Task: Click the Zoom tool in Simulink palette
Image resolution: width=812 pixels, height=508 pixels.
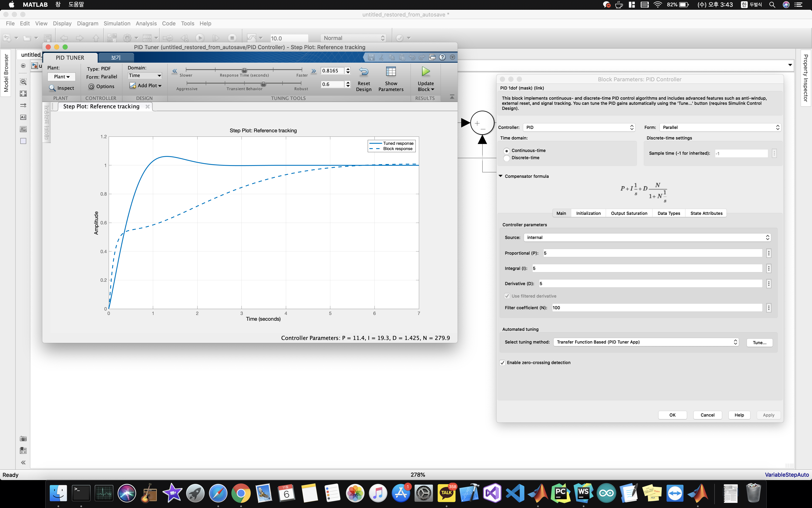Action: click(x=23, y=82)
